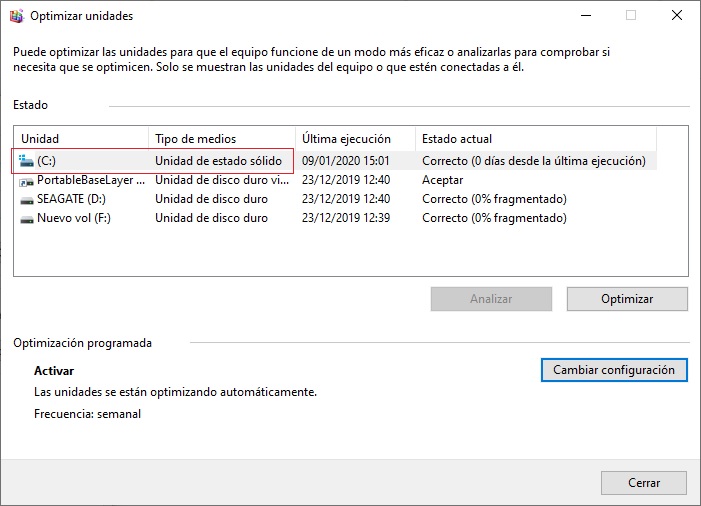Sort by Tipo de medios column header
701x506 pixels.
click(220, 139)
